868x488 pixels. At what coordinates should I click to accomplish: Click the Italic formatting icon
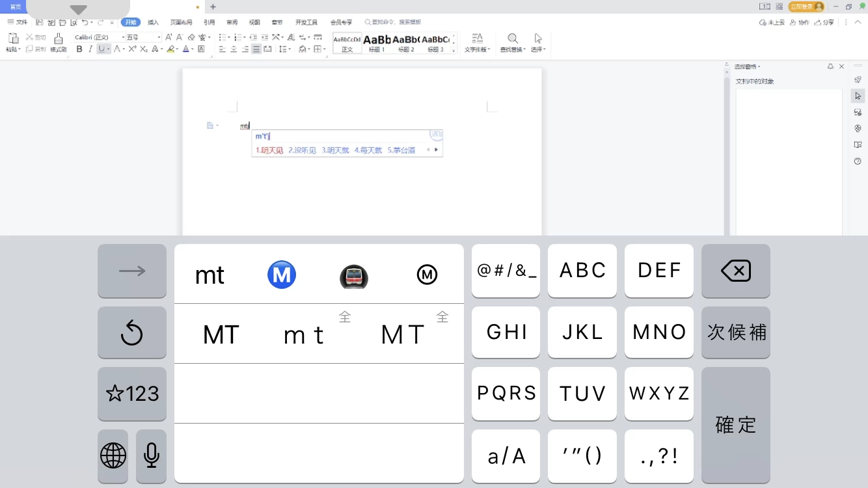(90, 49)
